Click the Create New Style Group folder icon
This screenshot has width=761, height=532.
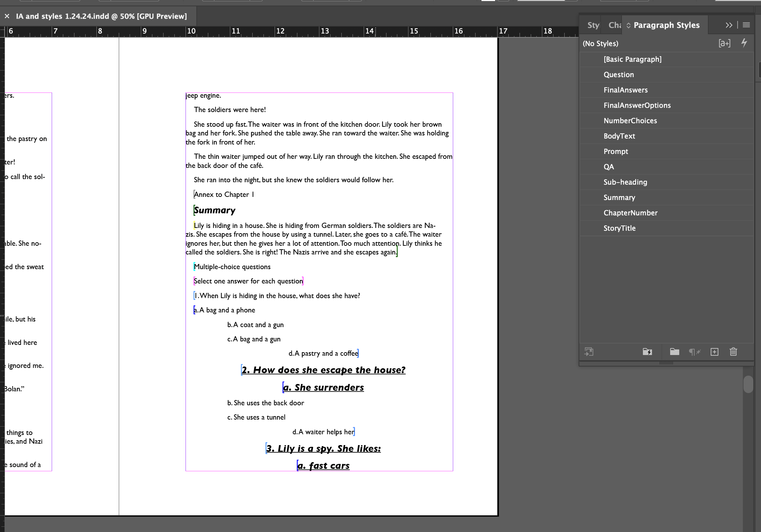coord(674,352)
